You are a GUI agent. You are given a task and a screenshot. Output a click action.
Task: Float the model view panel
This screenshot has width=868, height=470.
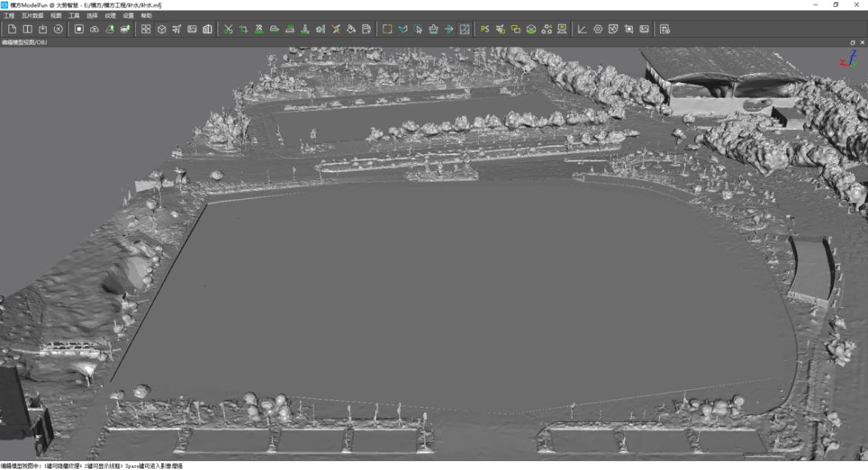point(852,42)
